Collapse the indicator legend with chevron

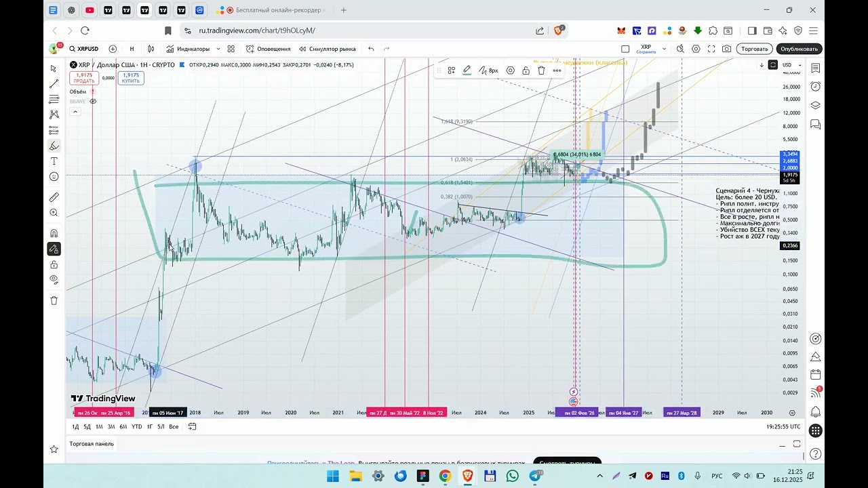[75, 111]
